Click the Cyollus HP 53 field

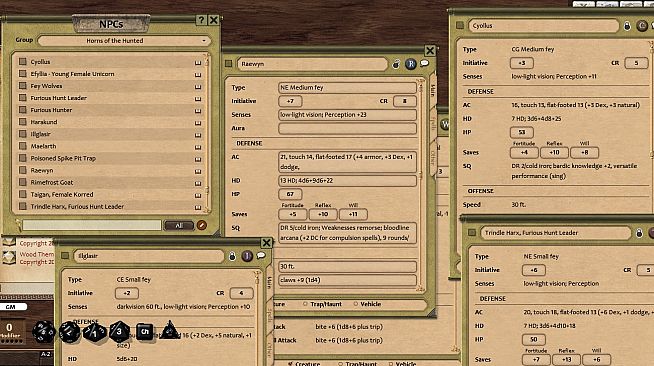point(522,133)
